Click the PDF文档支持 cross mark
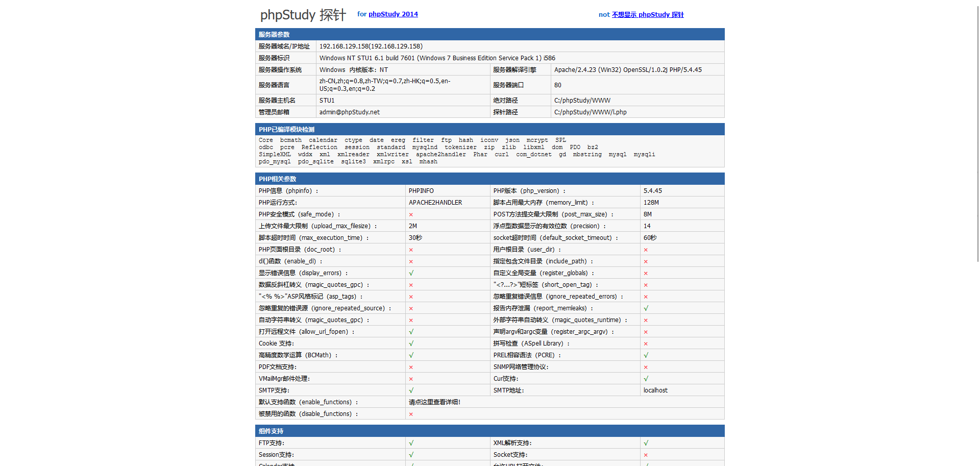The height and width of the screenshot is (466, 980). click(x=411, y=367)
